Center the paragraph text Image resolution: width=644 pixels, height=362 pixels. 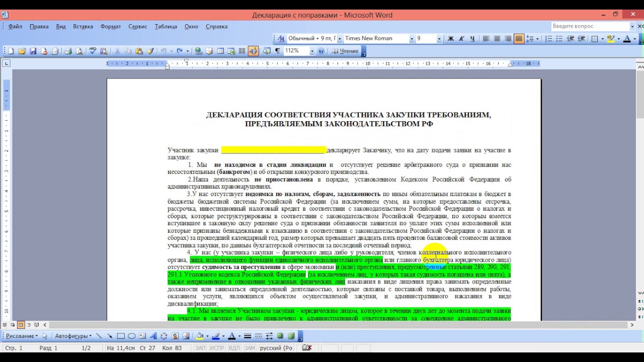point(497,39)
